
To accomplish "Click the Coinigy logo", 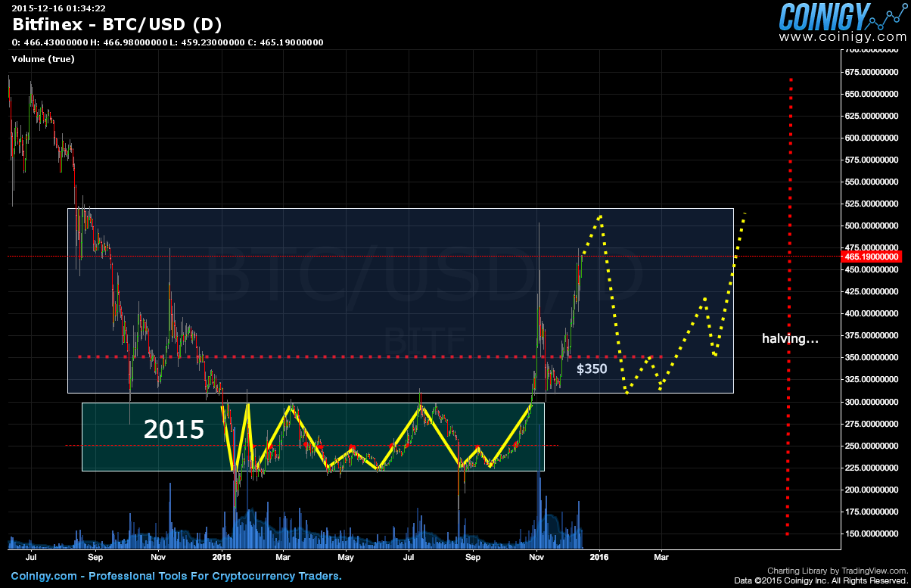I will [x=842, y=15].
